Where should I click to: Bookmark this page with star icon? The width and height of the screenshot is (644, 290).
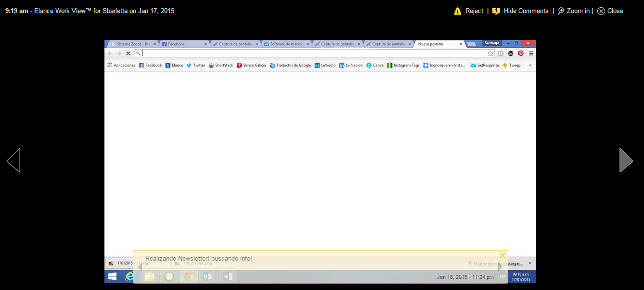coord(490,53)
